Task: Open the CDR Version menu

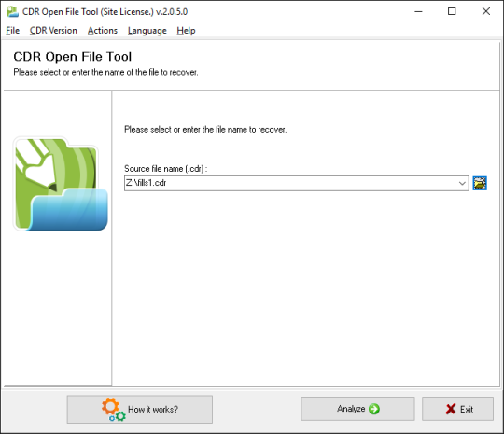Action: click(x=53, y=31)
